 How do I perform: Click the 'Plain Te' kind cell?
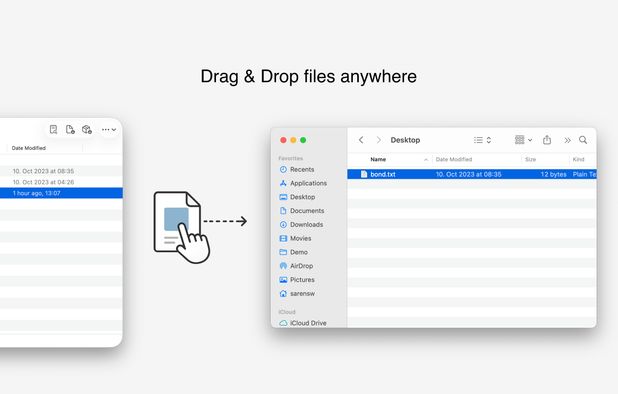(584, 174)
